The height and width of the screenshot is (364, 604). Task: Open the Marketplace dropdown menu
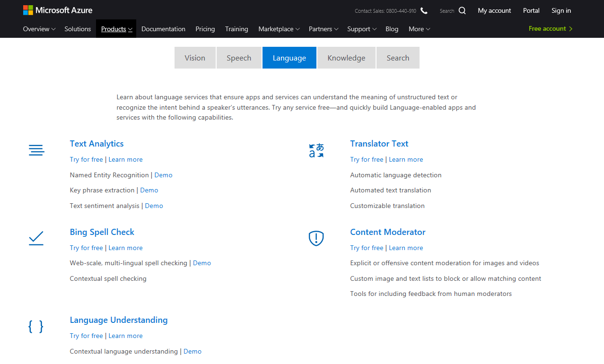tap(279, 29)
